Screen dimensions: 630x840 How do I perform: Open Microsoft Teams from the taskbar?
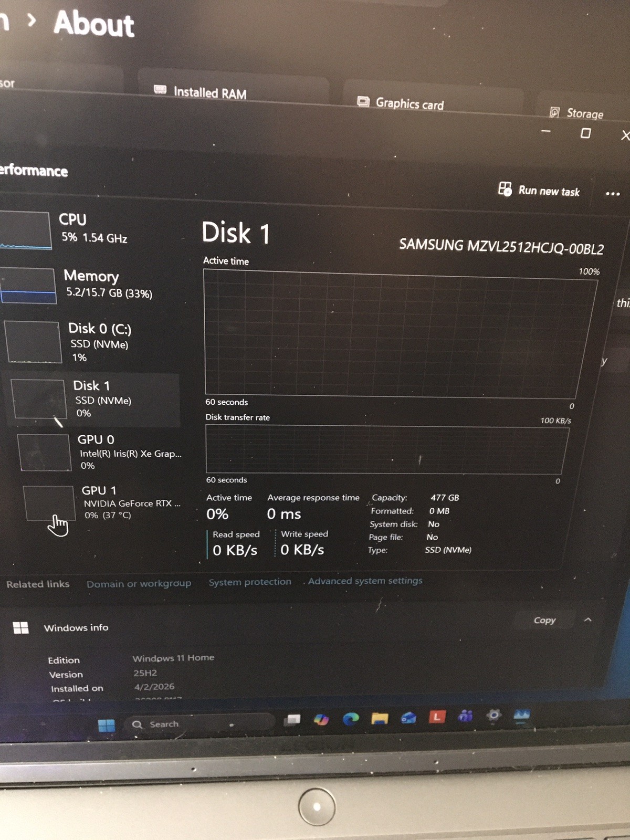click(466, 715)
